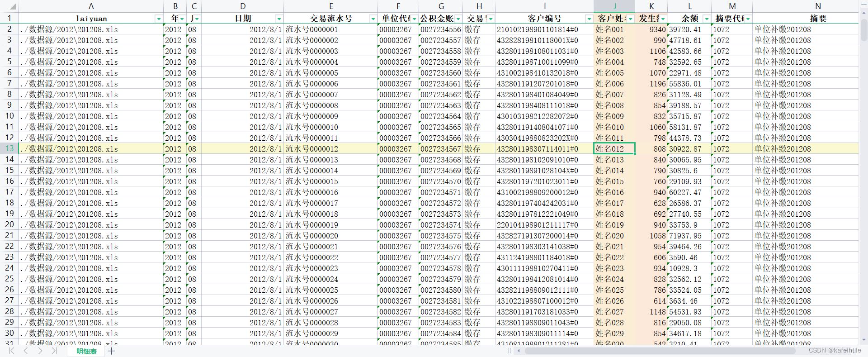Open the filter dropdown in column C header
Image resolution: width=868 pixels, height=357 pixels.
(197, 19)
